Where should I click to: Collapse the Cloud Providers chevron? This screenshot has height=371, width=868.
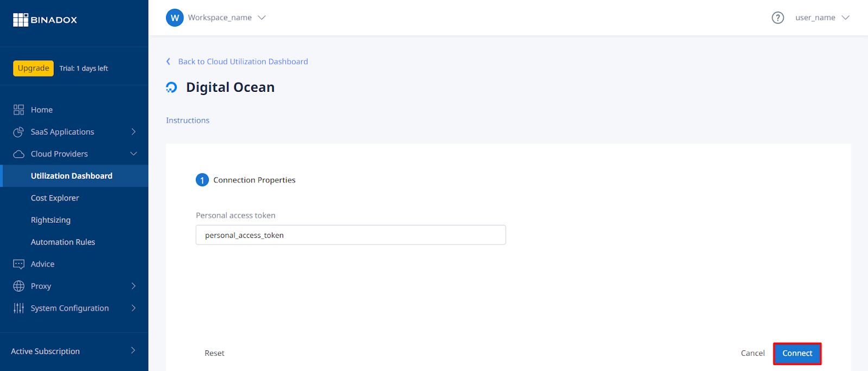[133, 154]
